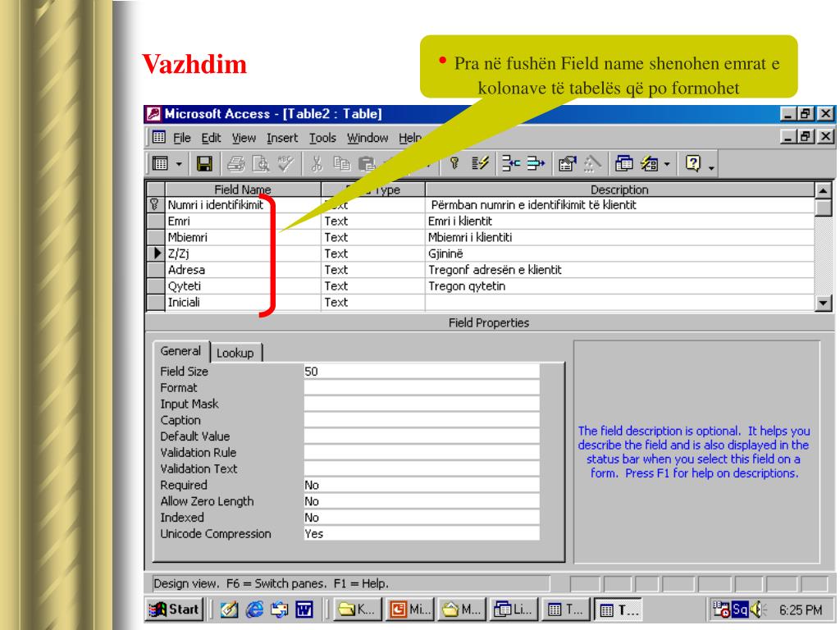The width and height of the screenshot is (840, 630).
Task: Click the Required property value No
Action: [422, 485]
